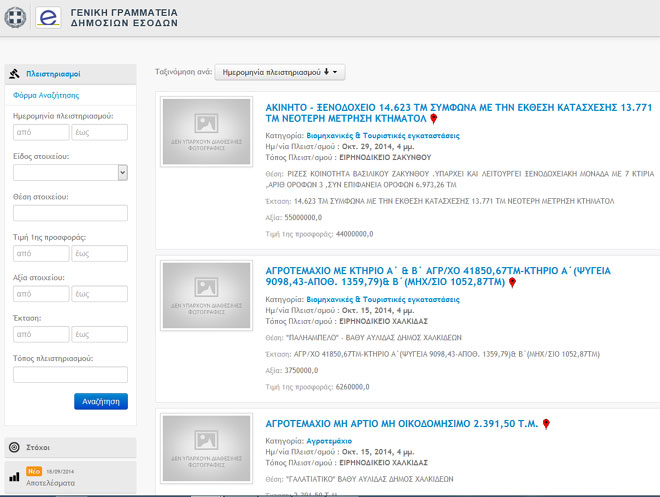Click the ΓΓΔΕ logo icon in header
This screenshot has height=497, width=660.
point(47,19)
